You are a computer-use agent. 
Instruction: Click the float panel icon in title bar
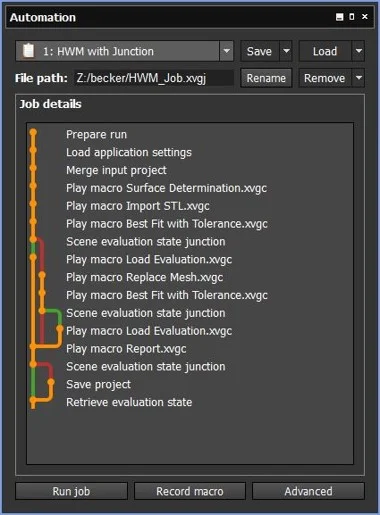click(x=352, y=17)
